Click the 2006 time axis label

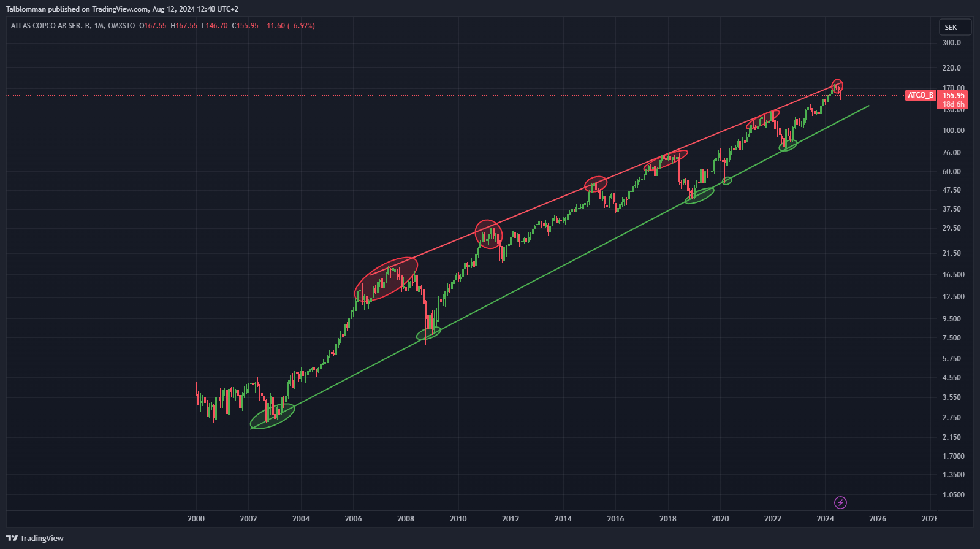353,519
